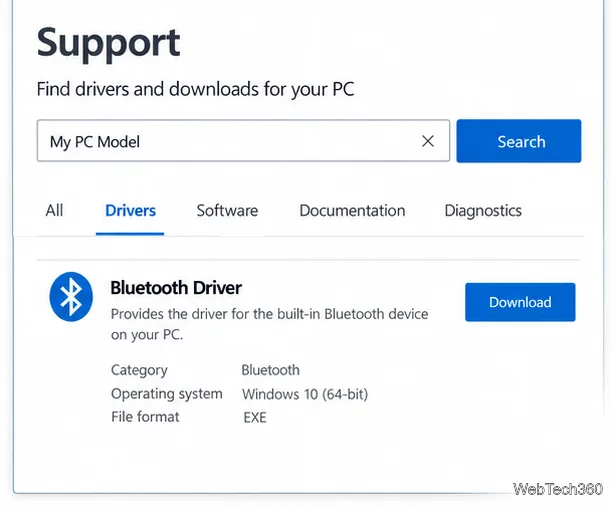Click the File format label
Screen dimensions: 616x510
145,417
